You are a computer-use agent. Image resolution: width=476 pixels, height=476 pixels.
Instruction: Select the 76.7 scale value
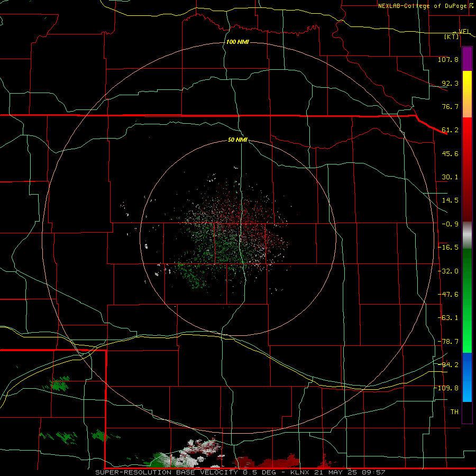pyautogui.click(x=450, y=106)
